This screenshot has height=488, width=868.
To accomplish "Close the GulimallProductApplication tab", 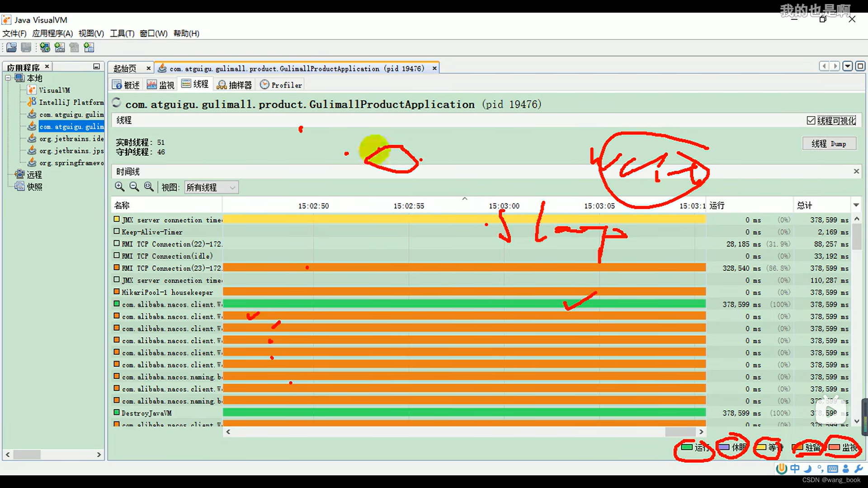I will tap(434, 68).
